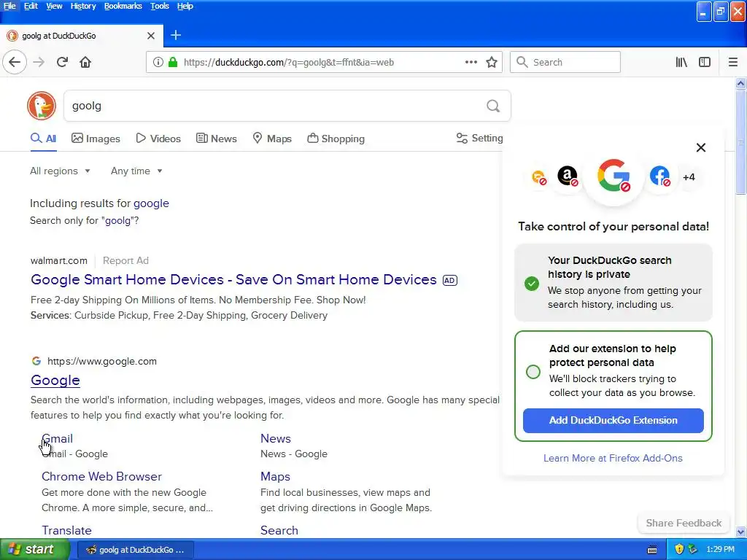Click the green checkmark for private search history
The width and height of the screenshot is (747, 560).
(532, 284)
